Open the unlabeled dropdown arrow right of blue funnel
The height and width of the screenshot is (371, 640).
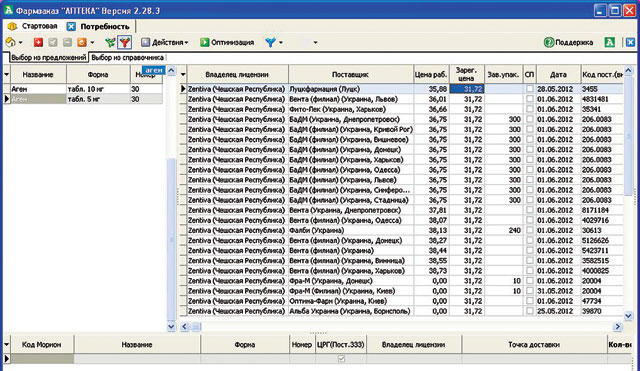click(x=315, y=42)
